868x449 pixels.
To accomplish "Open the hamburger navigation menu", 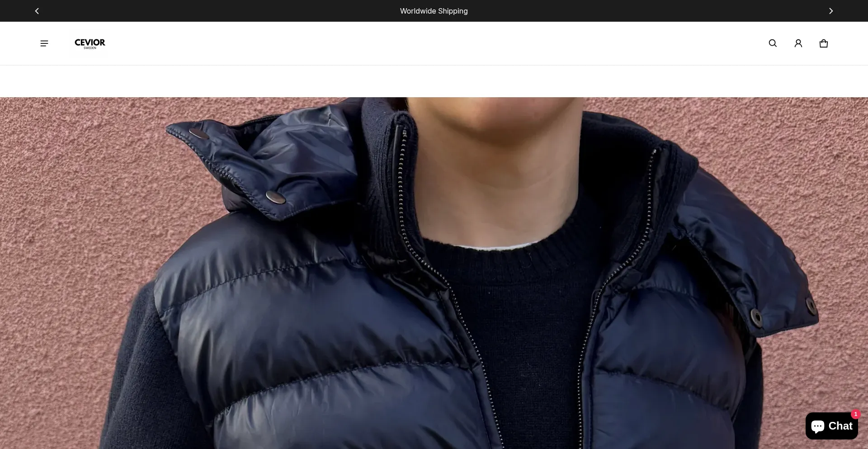I will 44,43.
